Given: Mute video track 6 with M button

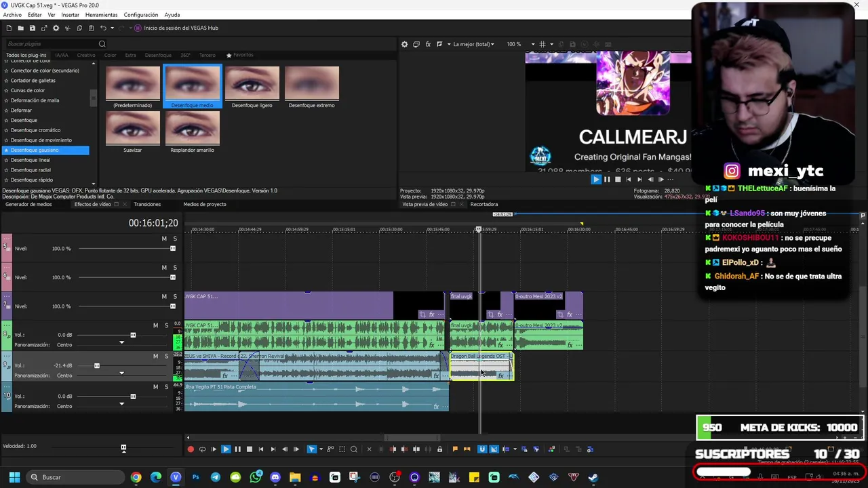Looking at the screenshot, I should 164,268.
